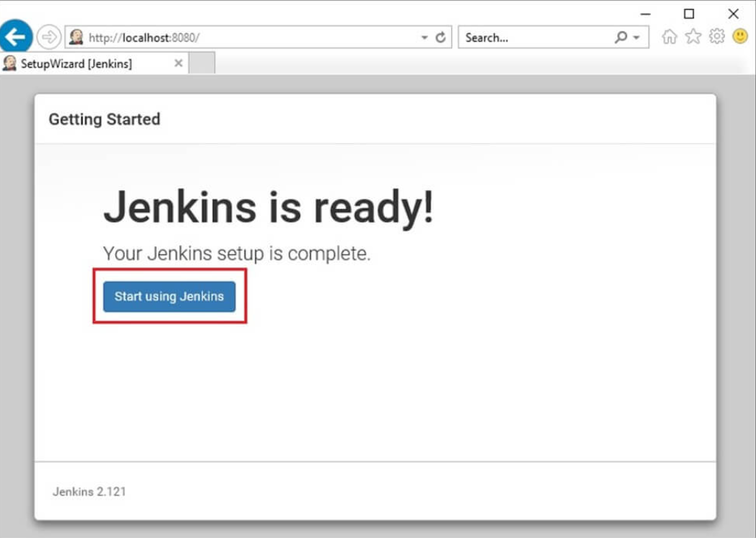Click the Getting Started header area
Screen dimensions: 756x538
tap(104, 119)
